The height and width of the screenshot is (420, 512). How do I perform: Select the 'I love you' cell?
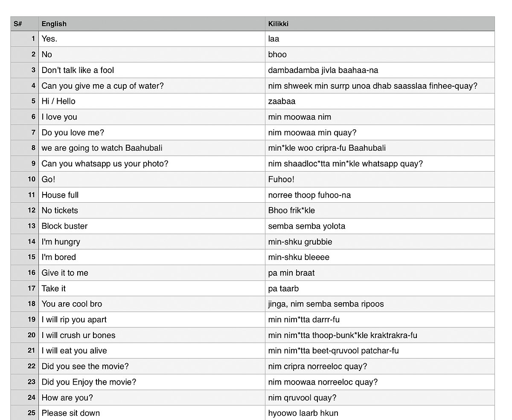151,117
